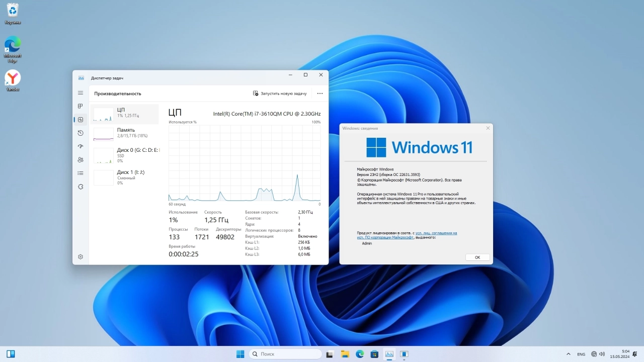
Task: Open Microsoft Edge from the taskbar
Action: (x=360, y=354)
